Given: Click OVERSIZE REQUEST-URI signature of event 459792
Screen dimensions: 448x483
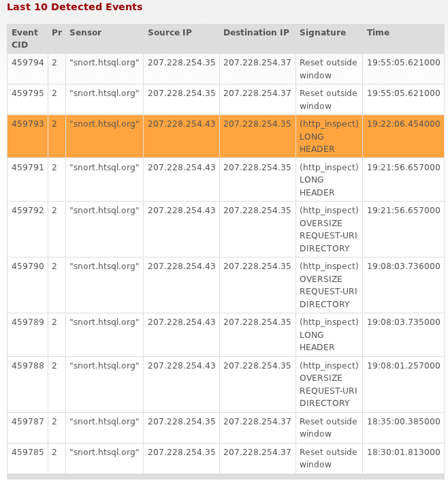Looking at the screenshot, I should [x=329, y=229].
